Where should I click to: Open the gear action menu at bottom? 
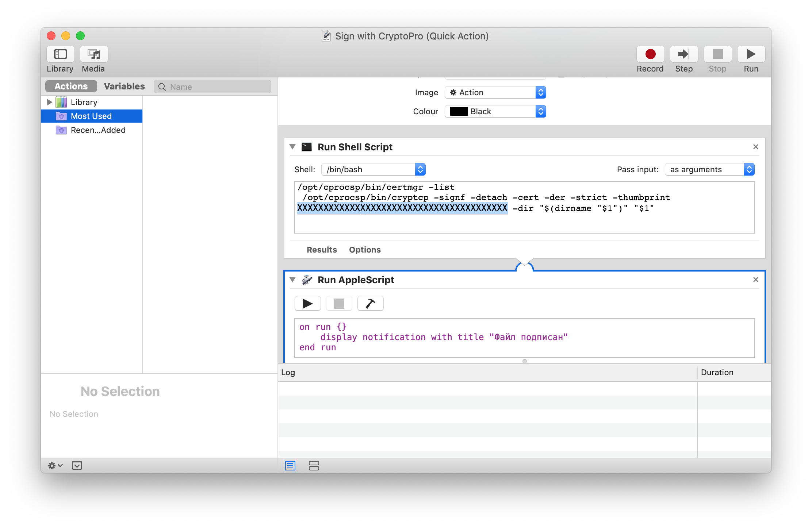click(55, 466)
